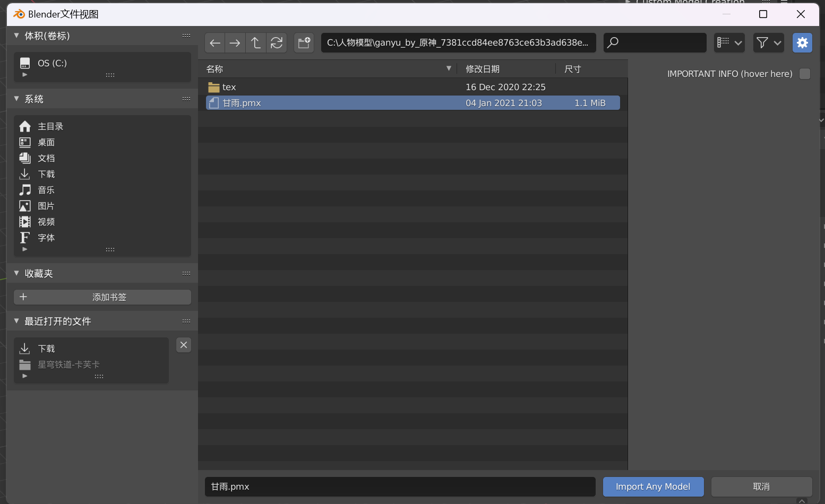Collapse the 收藏夹 panel
The image size is (825, 504).
(x=16, y=273)
